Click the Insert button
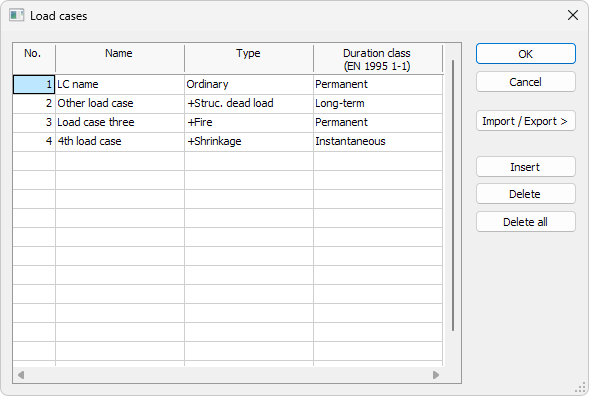Screen dimensions: 589x396 pos(526,167)
